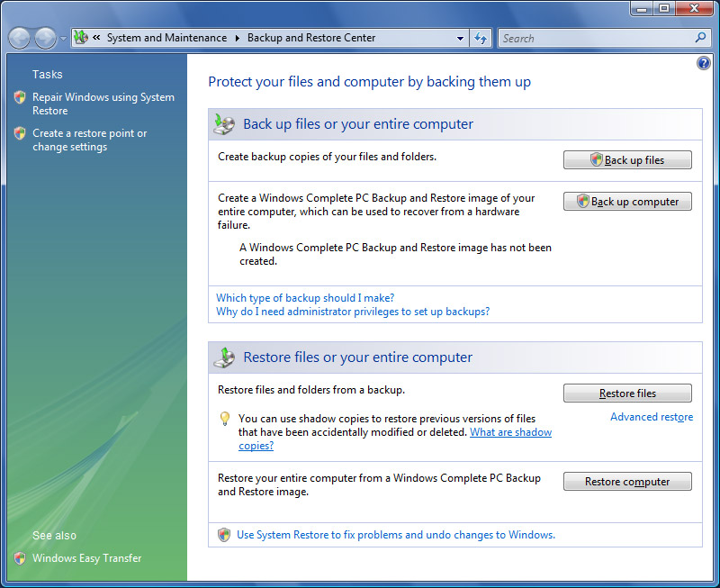The height and width of the screenshot is (588, 720).
Task: Open 'Which type of backup should I make?'
Action: pyautogui.click(x=305, y=297)
